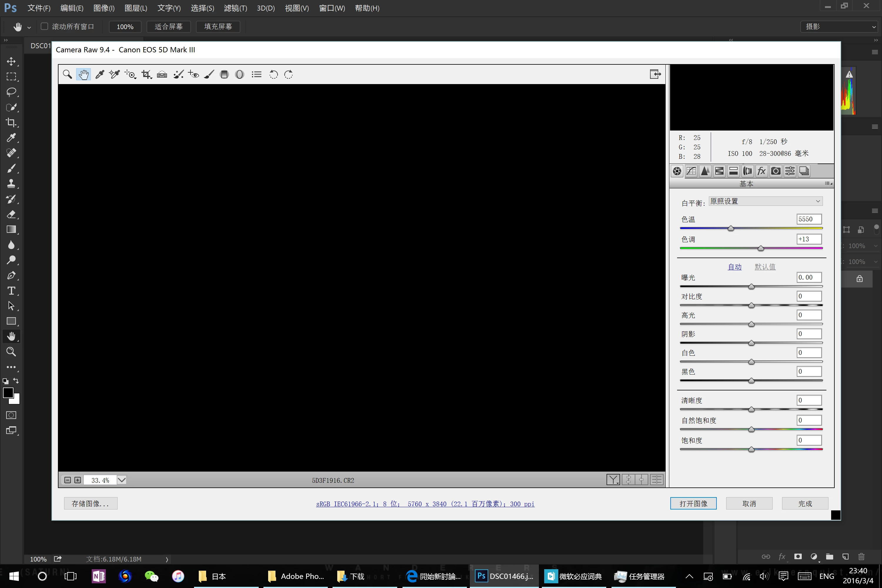Select the Zoom tool in Camera Raw toolbar
Viewport: 882px width, 588px height.
[67, 74]
